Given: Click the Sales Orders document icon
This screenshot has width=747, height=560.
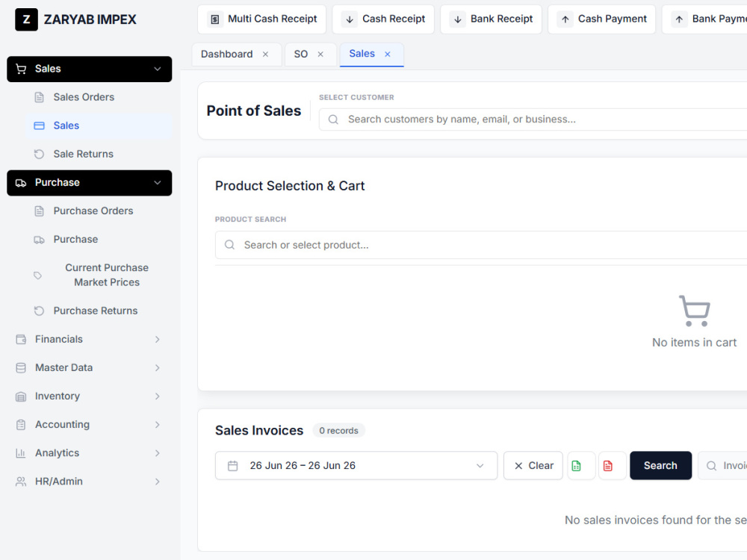Looking at the screenshot, I should tap(39, 97).
